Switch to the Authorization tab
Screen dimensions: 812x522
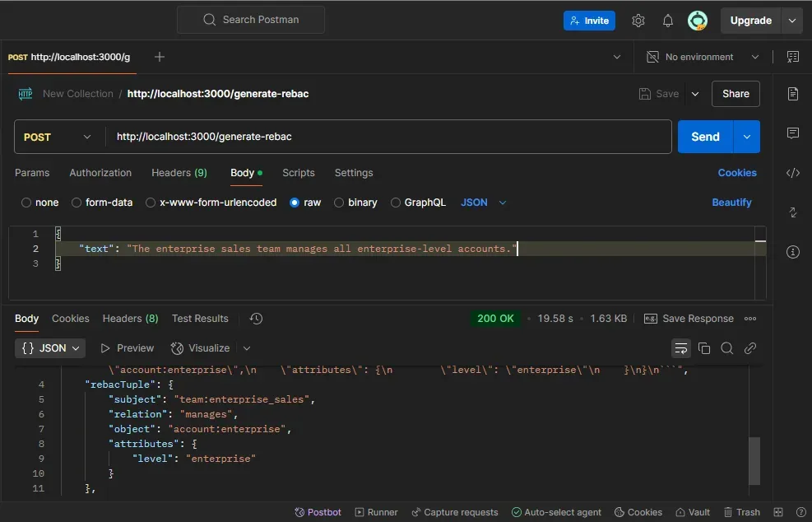pyautogui.click(x=100, y=173)
